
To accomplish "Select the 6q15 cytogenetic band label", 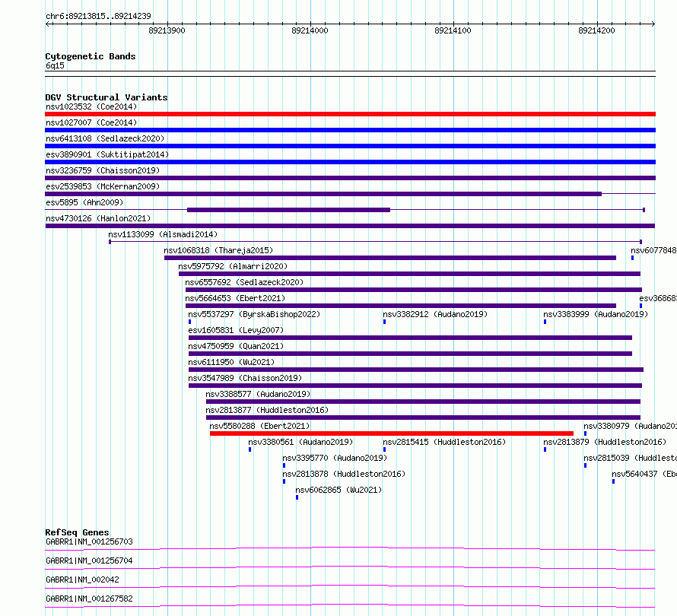I will pos(55,65).
